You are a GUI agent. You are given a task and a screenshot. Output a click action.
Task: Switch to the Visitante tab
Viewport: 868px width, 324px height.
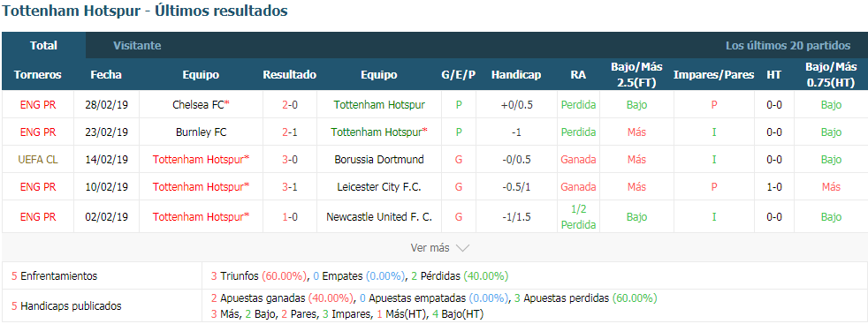[137, 46]
